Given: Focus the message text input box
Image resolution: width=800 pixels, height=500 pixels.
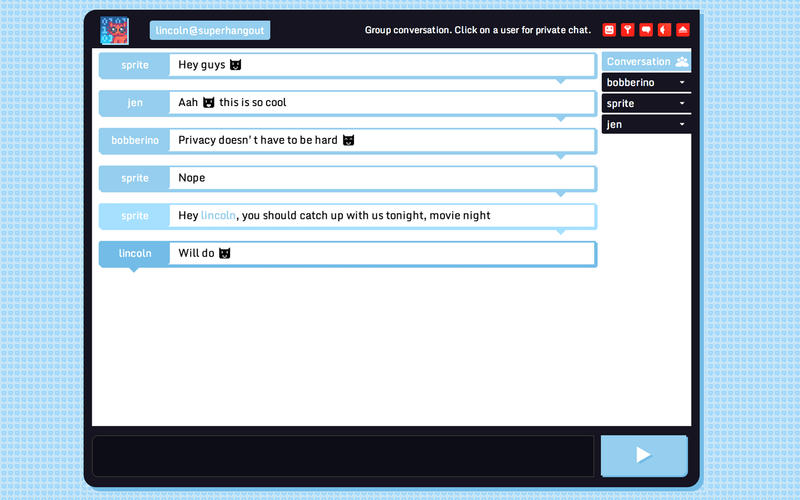Looking at the screenshot, I should 343,456.
